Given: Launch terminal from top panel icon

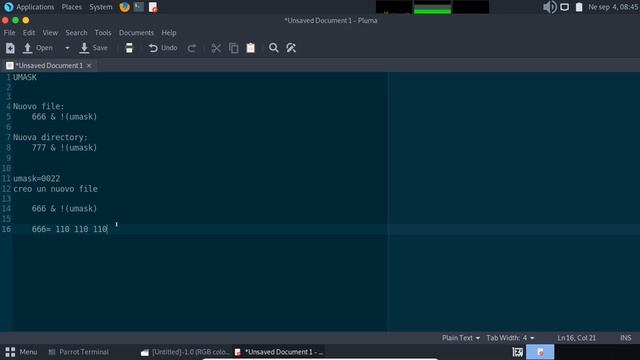Looking at the screenshot, I should [x=139, y=7].
